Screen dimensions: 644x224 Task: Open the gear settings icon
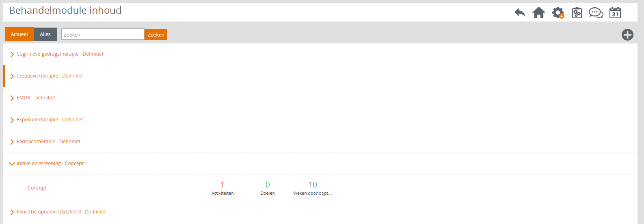click(x=558, y=13)
